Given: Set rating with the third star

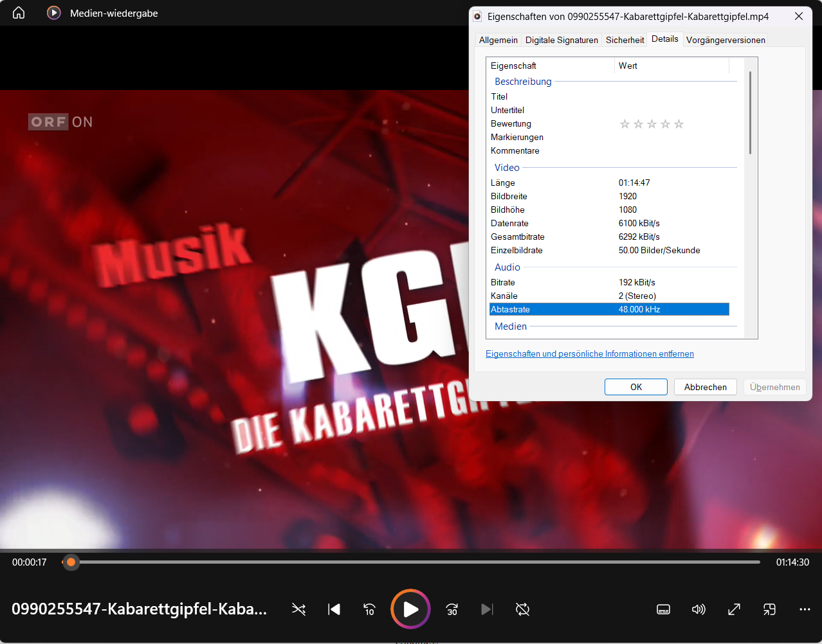Looking at the screenshot, I should [652, 124].
